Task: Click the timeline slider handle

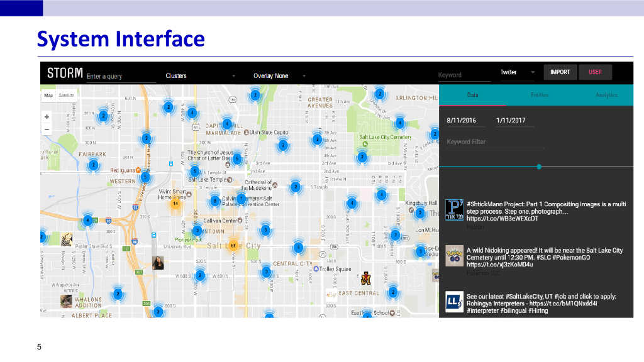Action: (x=539, y=167)
